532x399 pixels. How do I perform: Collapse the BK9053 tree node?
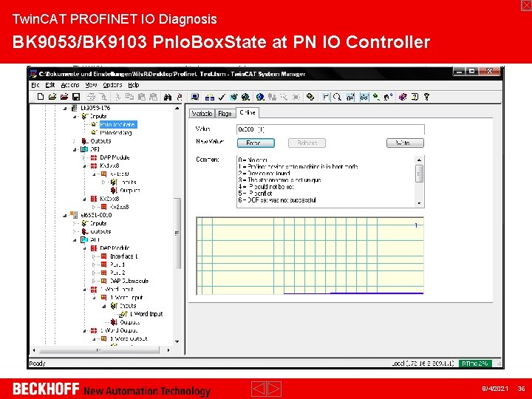[65, 108]
